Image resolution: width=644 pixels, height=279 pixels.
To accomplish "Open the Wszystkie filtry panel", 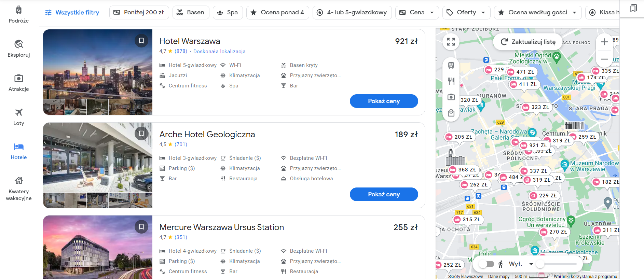I will click(x=72, y=12).
